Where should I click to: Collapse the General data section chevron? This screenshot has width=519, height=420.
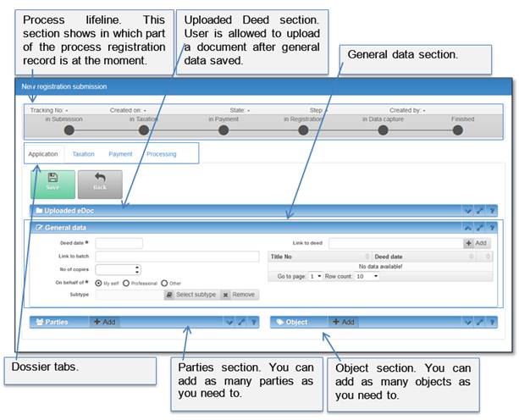467,227
